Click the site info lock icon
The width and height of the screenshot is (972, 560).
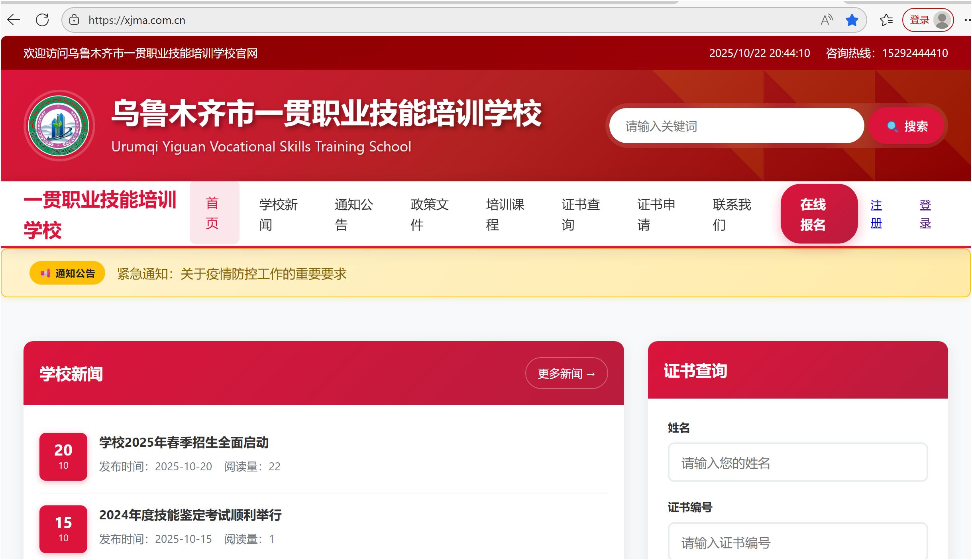click(74, 20)
